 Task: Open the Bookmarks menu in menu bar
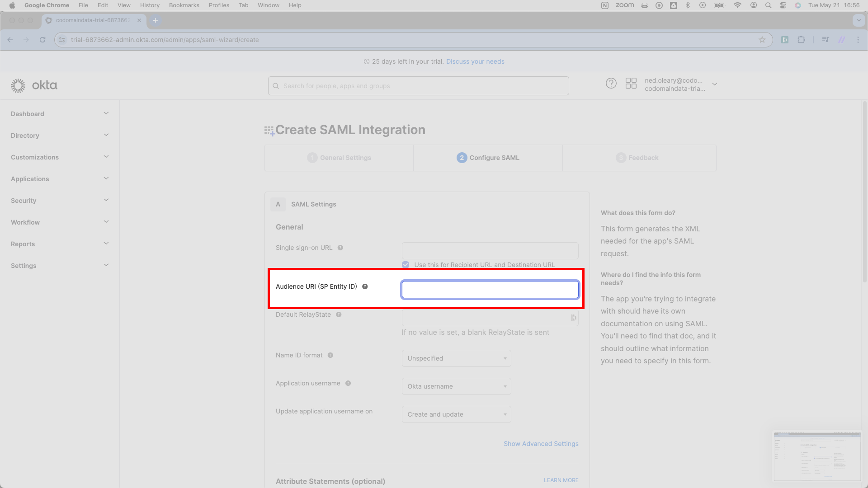coord(184,5)
